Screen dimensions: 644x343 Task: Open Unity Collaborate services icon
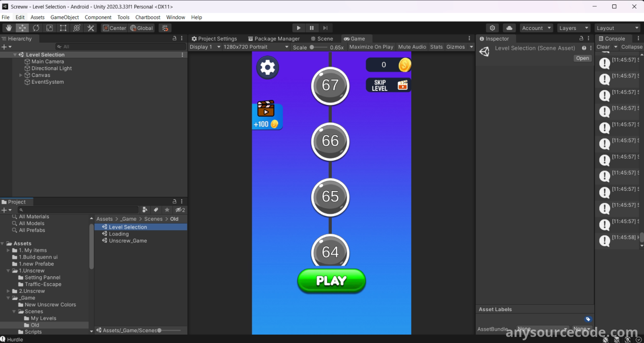[x=492, y=28]
